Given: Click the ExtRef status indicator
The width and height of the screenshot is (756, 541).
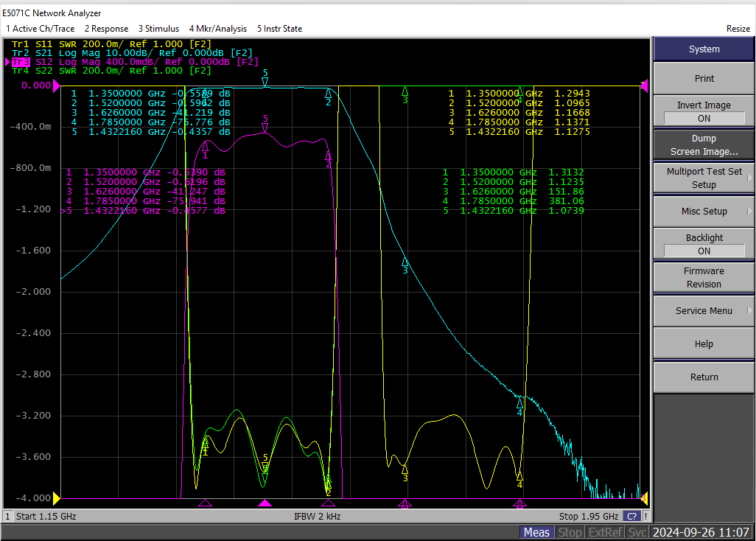Looking at the screenshot, I should [x=605, y=532].
